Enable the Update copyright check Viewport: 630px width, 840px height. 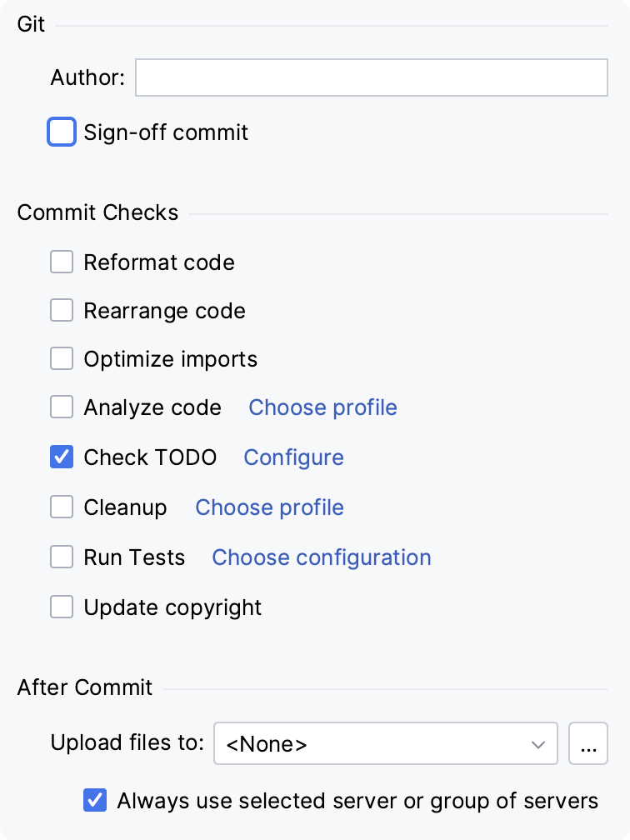[62, 607]
